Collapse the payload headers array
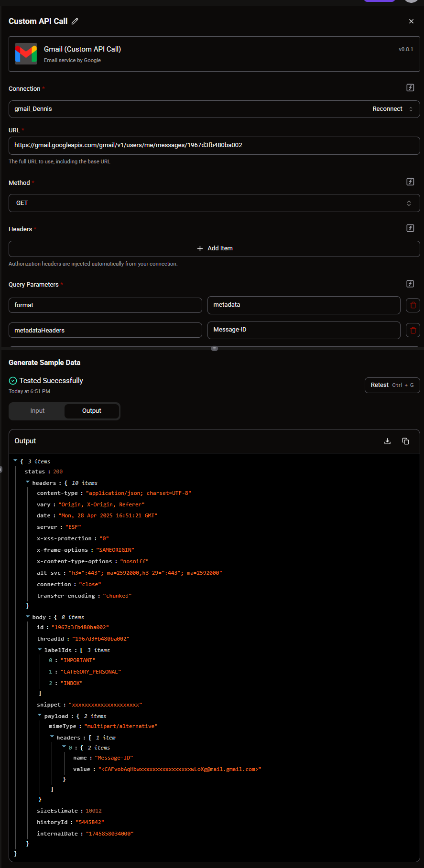The width and height of the screenshot is (424, 868). [52, 737]
